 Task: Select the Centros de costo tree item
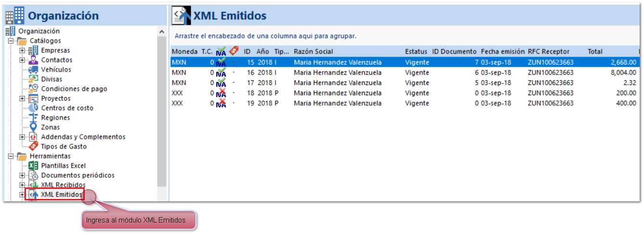coord(67,108)
